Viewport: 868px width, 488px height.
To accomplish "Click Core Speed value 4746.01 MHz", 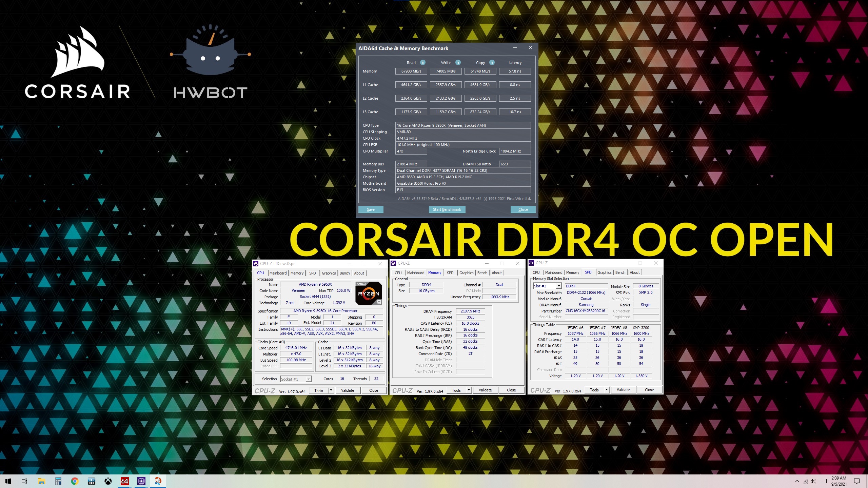I will (x=296, y=348).
